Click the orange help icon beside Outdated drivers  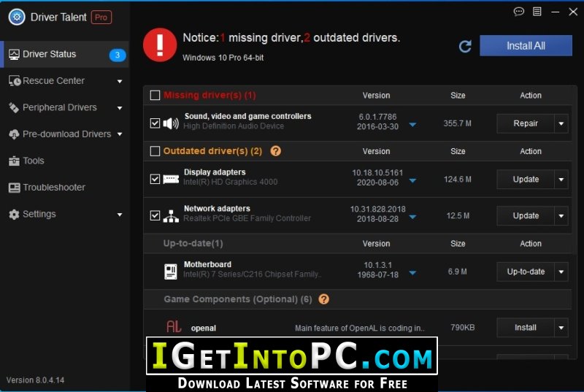276,151
